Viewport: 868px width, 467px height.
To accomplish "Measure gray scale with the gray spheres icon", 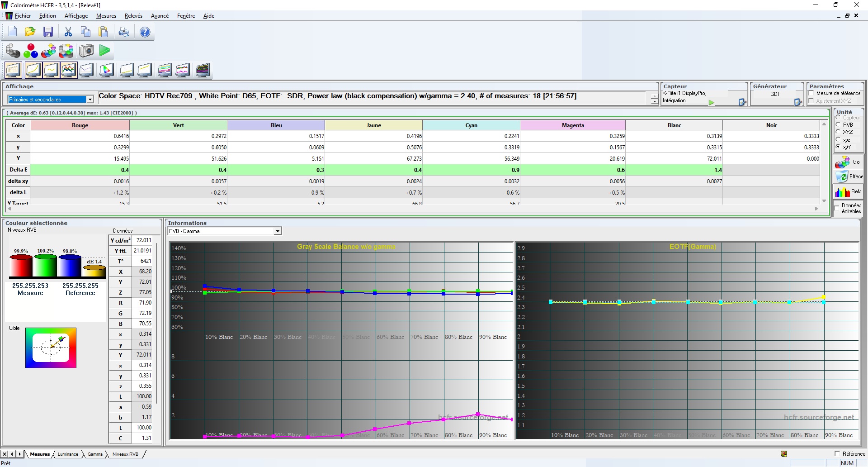I will point(13,51).
